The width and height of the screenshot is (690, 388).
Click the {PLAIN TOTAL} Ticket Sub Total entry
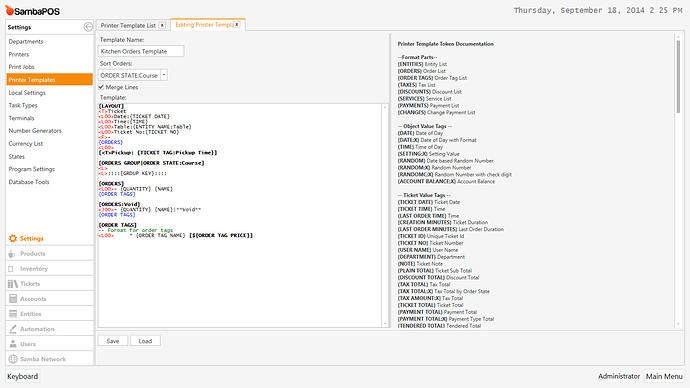tap(434, 271)
